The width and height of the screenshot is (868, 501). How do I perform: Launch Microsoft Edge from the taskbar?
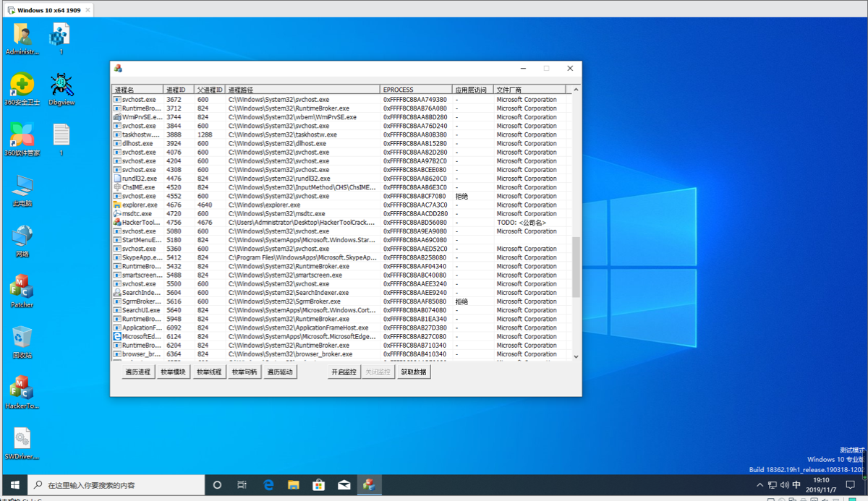pos(268,484)
